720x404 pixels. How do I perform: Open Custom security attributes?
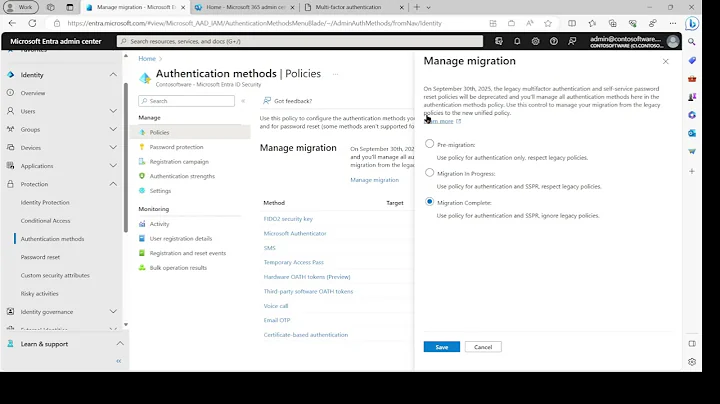(55, 275)
